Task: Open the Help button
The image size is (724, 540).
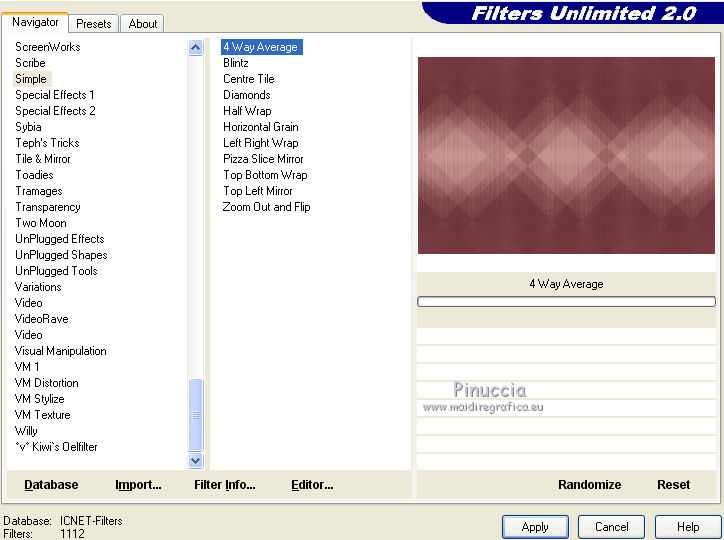Action: click(688, 527)
